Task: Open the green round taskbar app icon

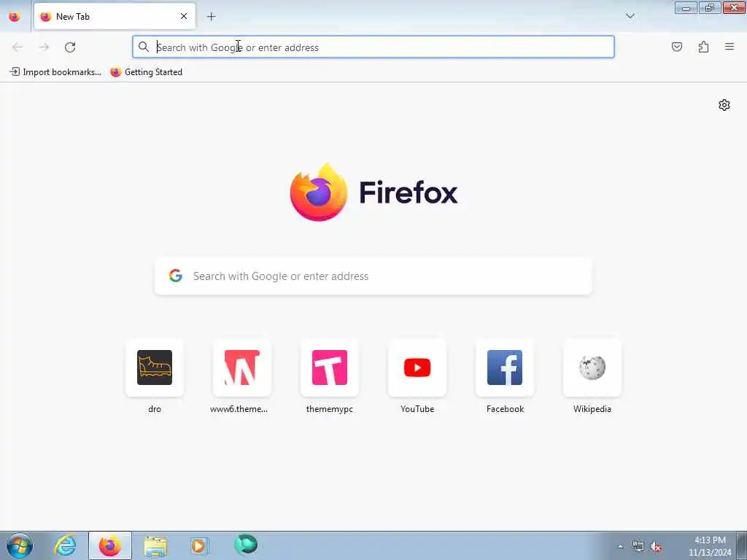Action: [246, 545]
